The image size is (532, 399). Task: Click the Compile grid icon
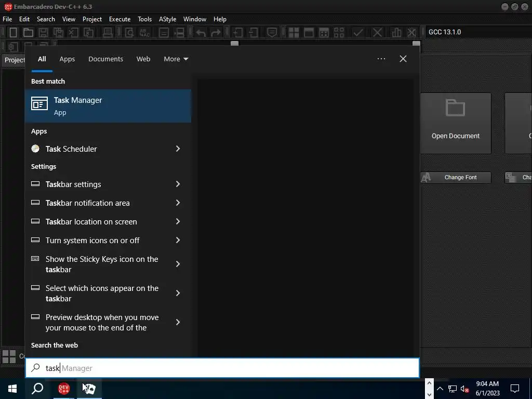click(x=294, y=33)
